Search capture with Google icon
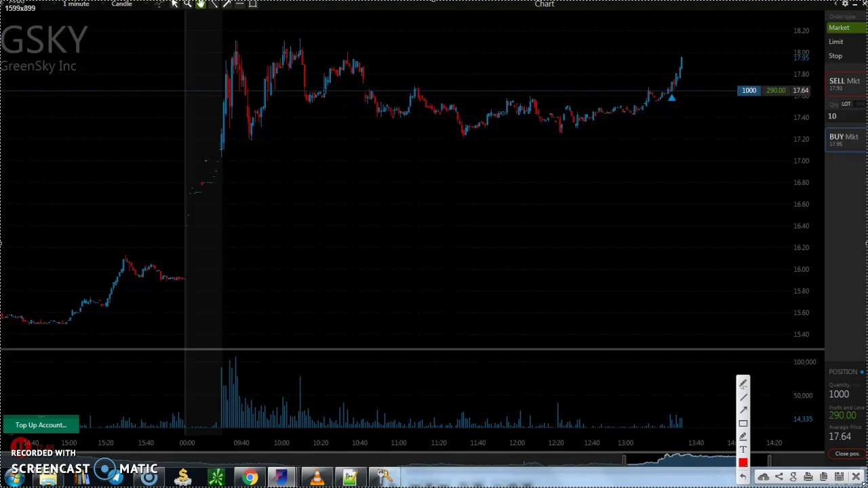Viewport: 868px width, 488px height. pyautogui.click(x=793, y=477)
